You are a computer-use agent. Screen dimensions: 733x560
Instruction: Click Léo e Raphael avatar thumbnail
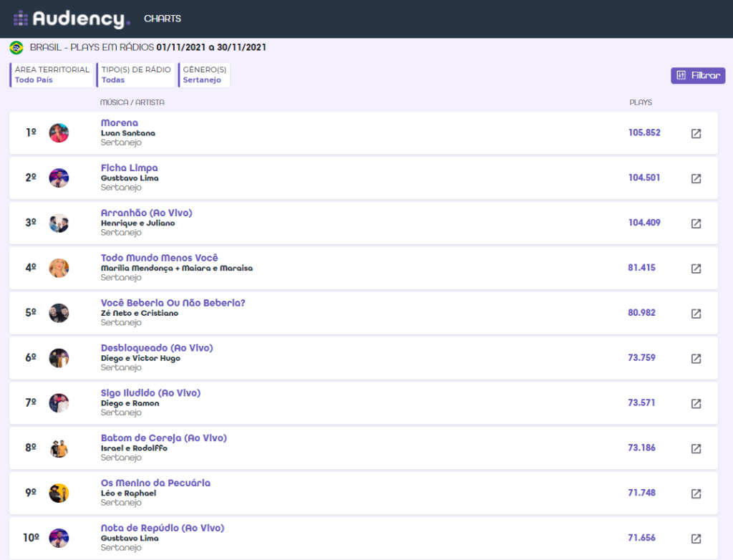point(59,493)
